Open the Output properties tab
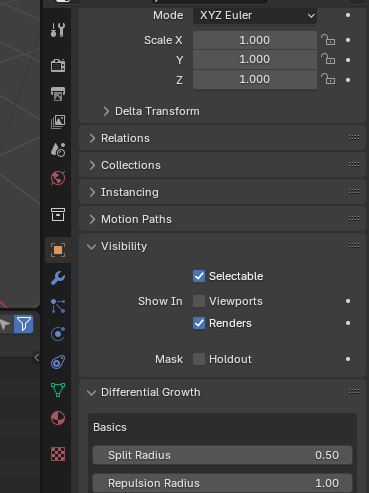The height and width of the screenshot is (493, 369). tap(58, 94)
